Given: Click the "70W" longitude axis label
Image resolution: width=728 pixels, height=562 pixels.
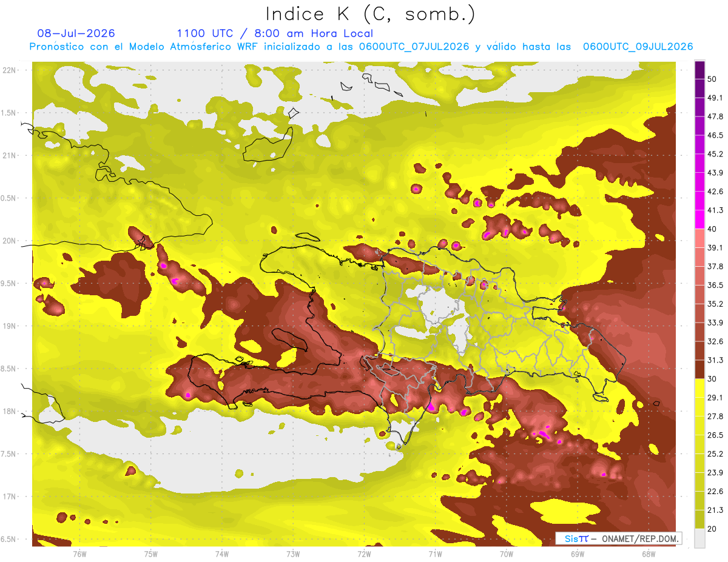Looking at the screenshot, I should 506,554.
